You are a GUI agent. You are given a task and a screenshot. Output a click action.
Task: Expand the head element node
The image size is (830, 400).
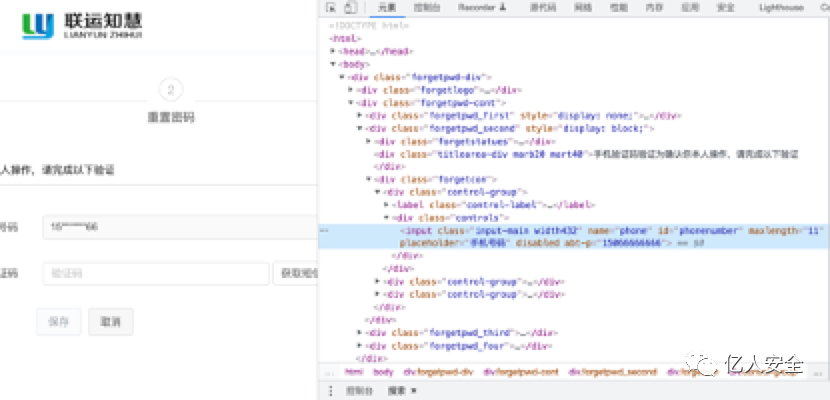332,51
